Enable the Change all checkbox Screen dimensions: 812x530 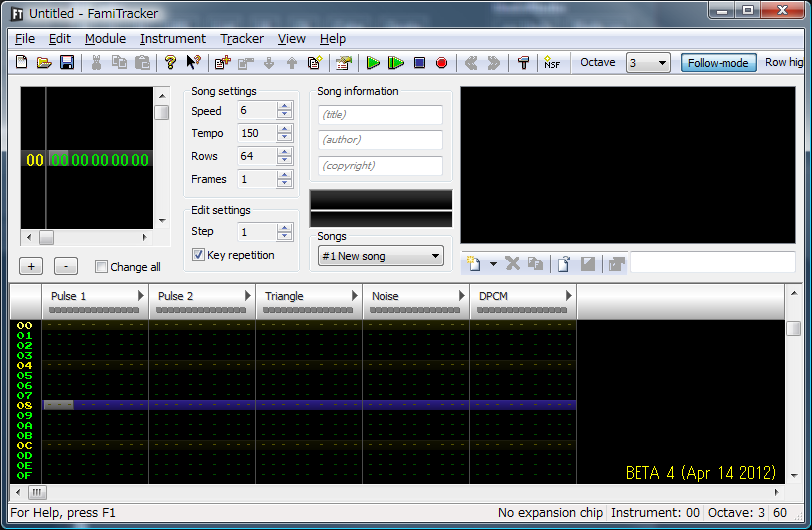point(101,267)
